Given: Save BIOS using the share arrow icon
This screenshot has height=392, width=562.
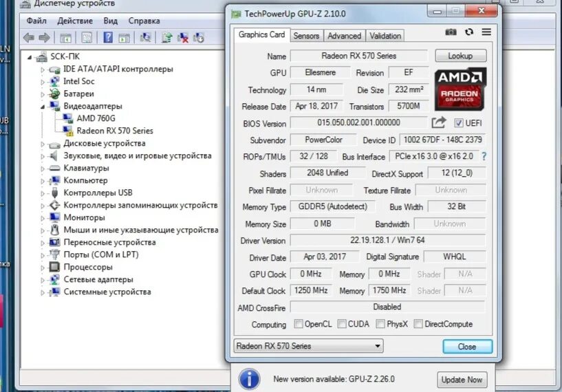Looking at the screenshot, I should pos(439,123).
